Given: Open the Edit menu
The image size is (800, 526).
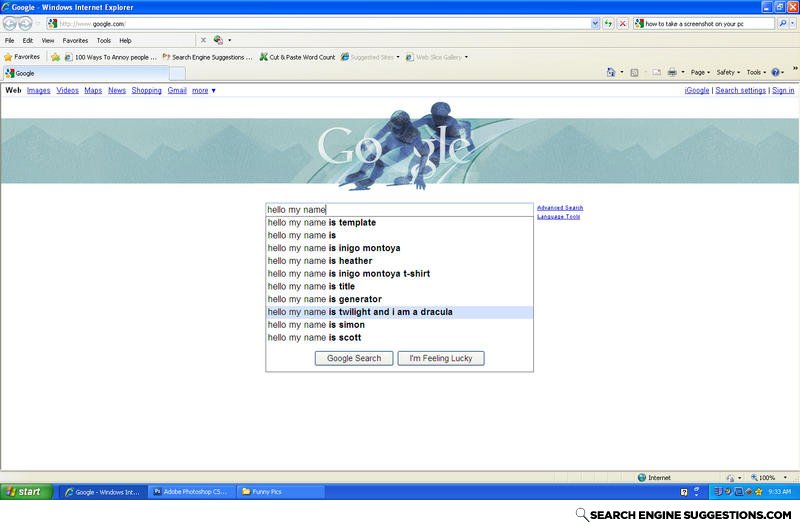Looking at the screenshot, I should pos(28,40).
